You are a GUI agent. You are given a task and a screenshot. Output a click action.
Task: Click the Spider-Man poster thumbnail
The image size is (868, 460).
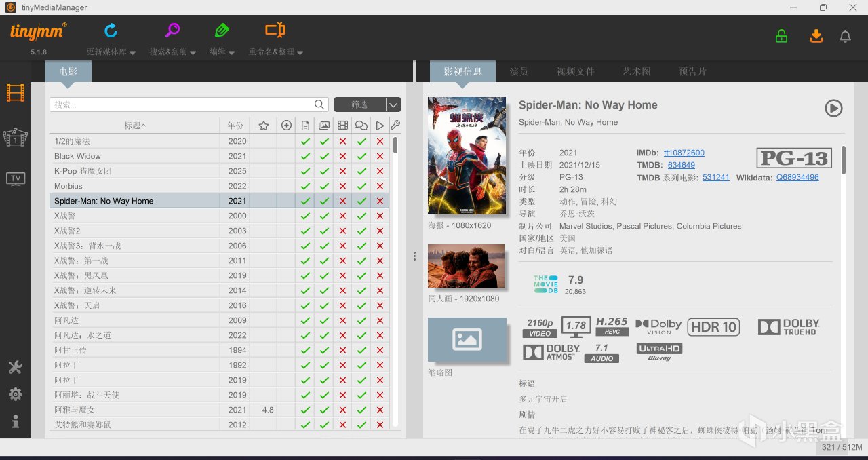(467, 156)
